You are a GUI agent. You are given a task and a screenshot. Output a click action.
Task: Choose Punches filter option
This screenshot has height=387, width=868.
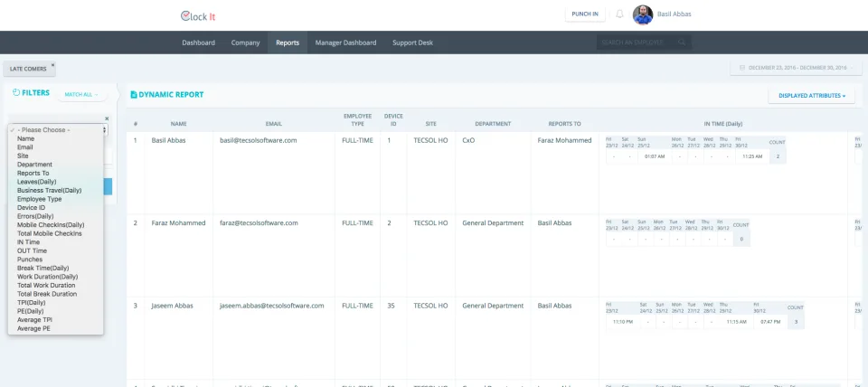pos(55,260)
